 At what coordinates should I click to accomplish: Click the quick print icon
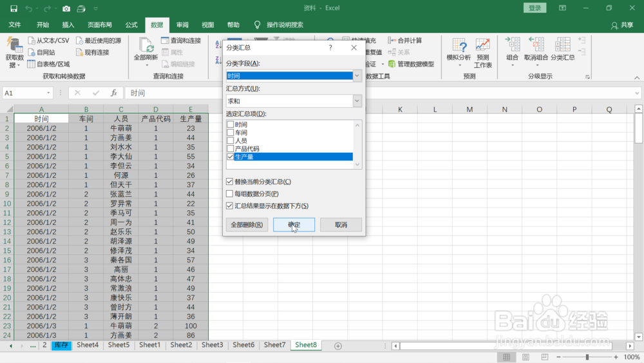[x=81, y=8]
